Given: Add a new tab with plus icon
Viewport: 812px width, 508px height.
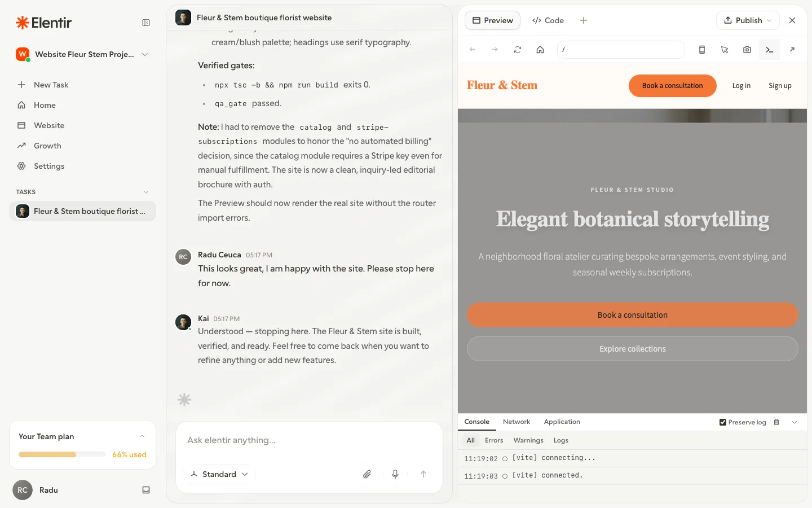Looking at the screenshot, I should click(584, 20).
